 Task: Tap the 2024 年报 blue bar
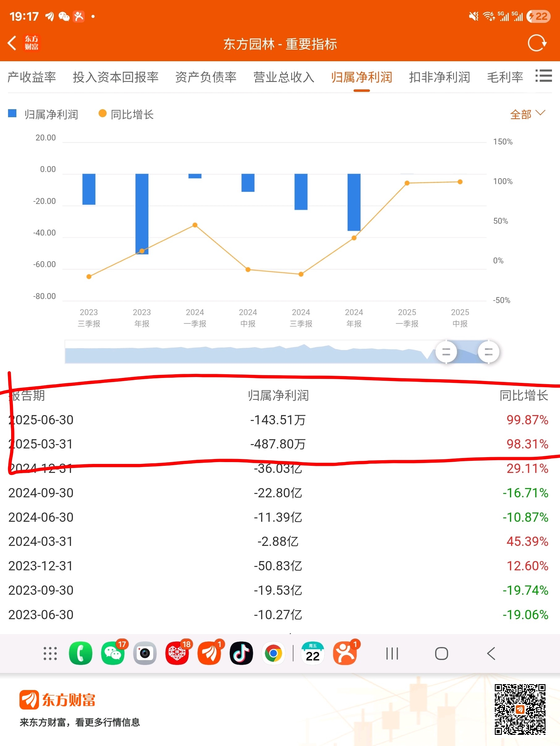coord(354,202)
